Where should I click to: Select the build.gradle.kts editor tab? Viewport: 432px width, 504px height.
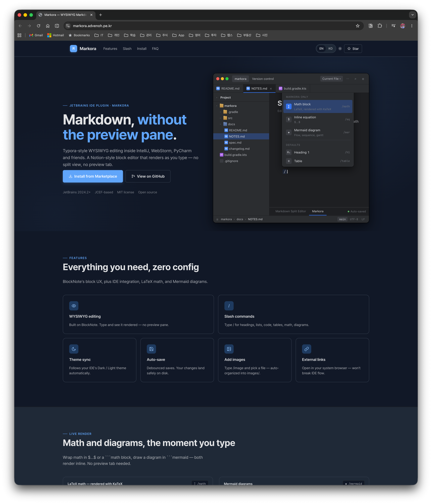[293, 89]
